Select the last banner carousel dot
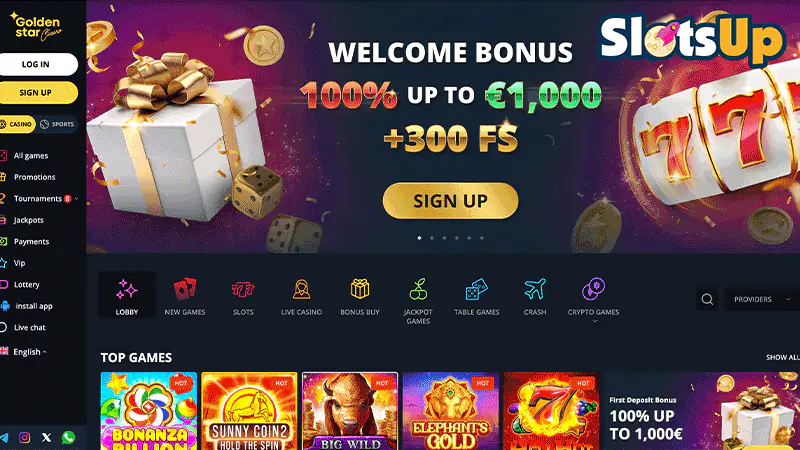The image size is (800, 450). point(482,238)
